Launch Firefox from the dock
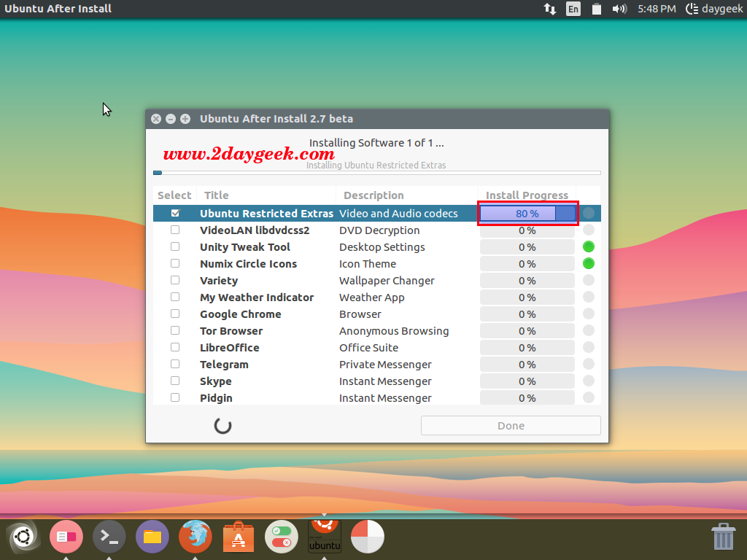The image size is (747, 560). point(196,537)
